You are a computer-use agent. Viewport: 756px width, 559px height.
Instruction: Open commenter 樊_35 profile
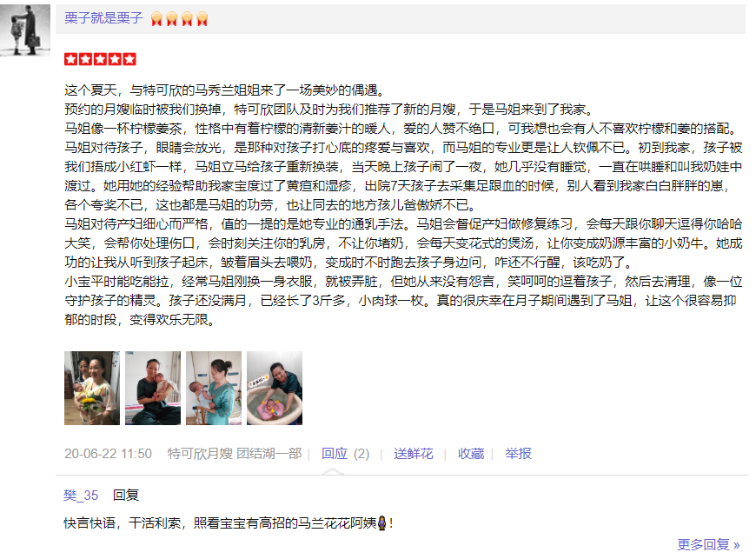[81, 496]
